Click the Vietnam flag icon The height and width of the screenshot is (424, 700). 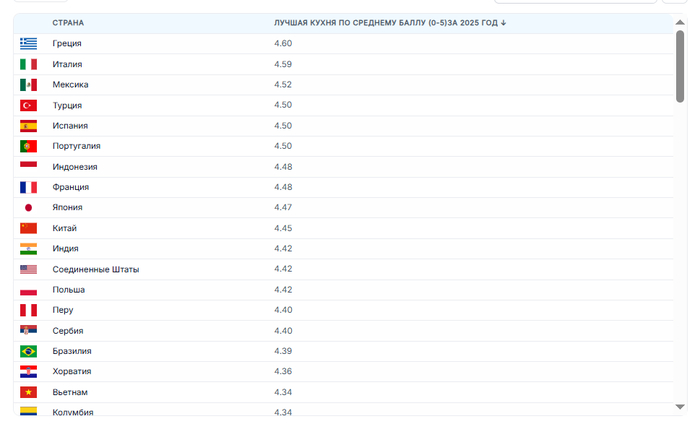click(28, 392)
